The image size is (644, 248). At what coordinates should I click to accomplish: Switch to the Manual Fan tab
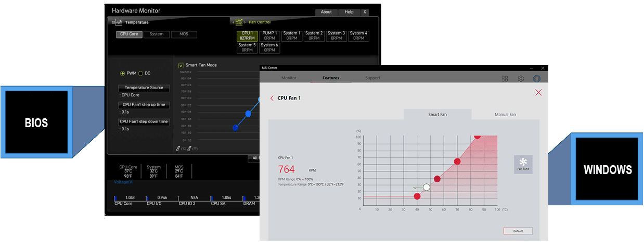[505, 115]
